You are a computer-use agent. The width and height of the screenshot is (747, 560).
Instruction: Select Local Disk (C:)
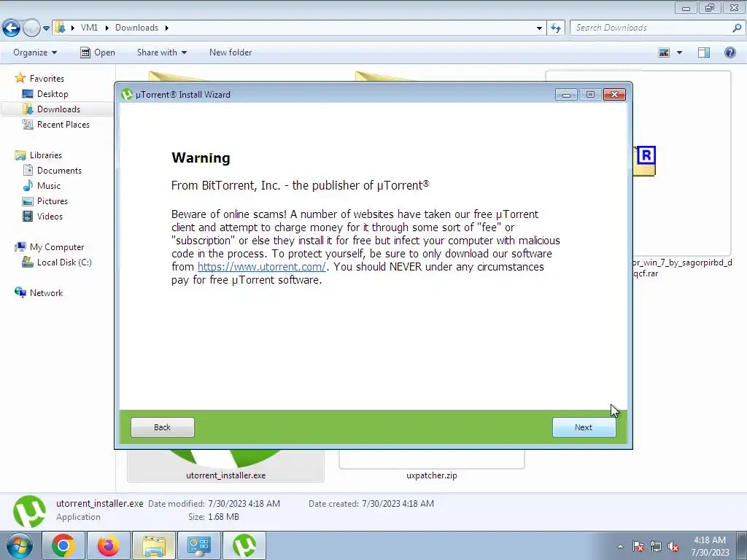point(64,262)
